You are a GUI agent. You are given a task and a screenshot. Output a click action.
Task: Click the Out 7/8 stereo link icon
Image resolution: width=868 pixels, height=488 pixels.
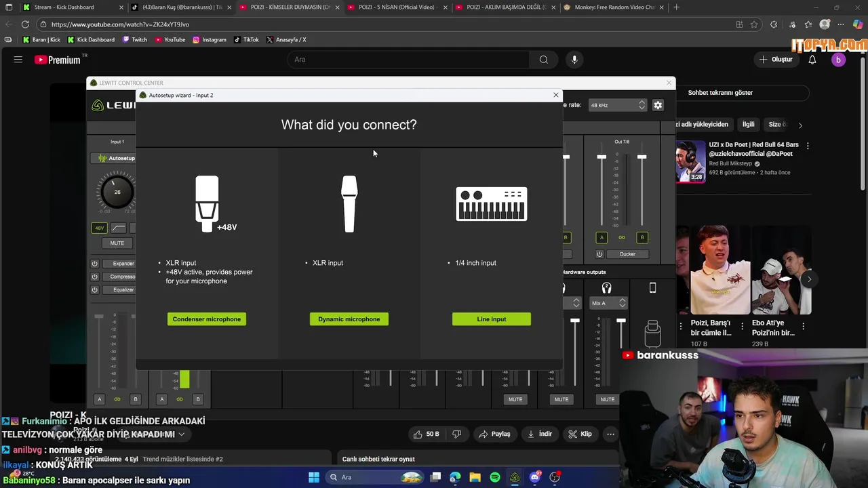pos(622,237)
